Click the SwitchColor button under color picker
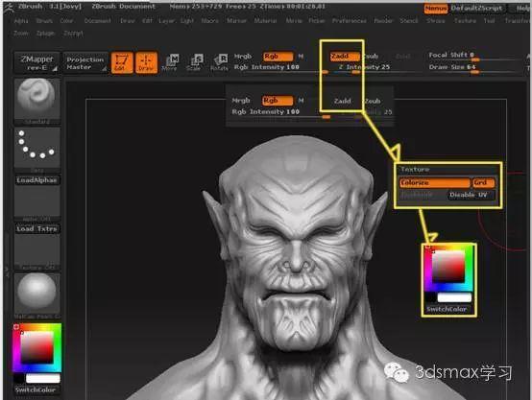Image resolution: width=532 pixels, height=400 pixels. pyautogui.click(x=36, y=389)
